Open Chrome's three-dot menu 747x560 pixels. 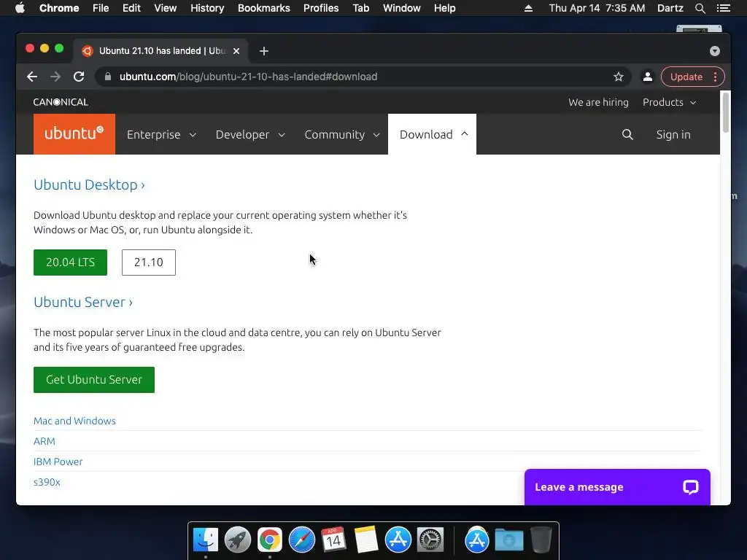point(715,77)
